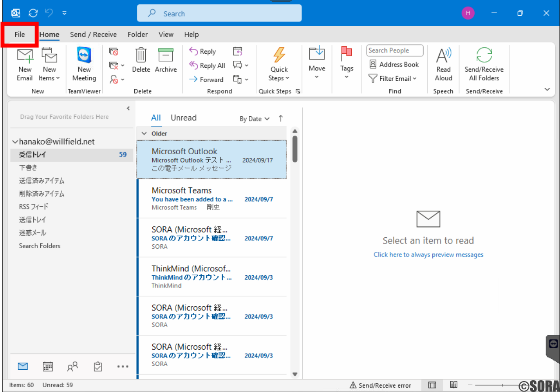Switch to the Calendar navigation icon

click(48, 366)
